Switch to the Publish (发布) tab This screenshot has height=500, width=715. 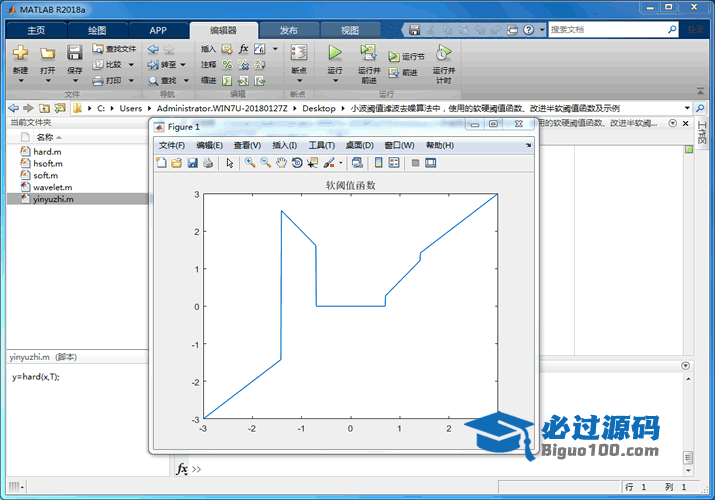[x=289, y=31]
